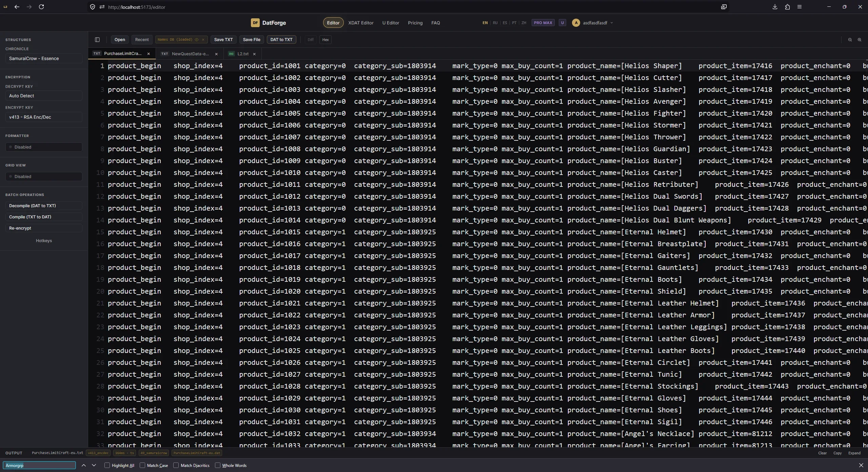Viewport: 868px width, 472px height.
Task: Open the U Editor page
Action: [391, 23]
